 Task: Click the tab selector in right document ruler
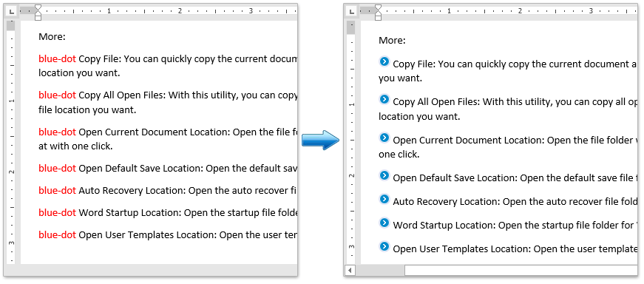pyautogui.click(x=351, y=12)
